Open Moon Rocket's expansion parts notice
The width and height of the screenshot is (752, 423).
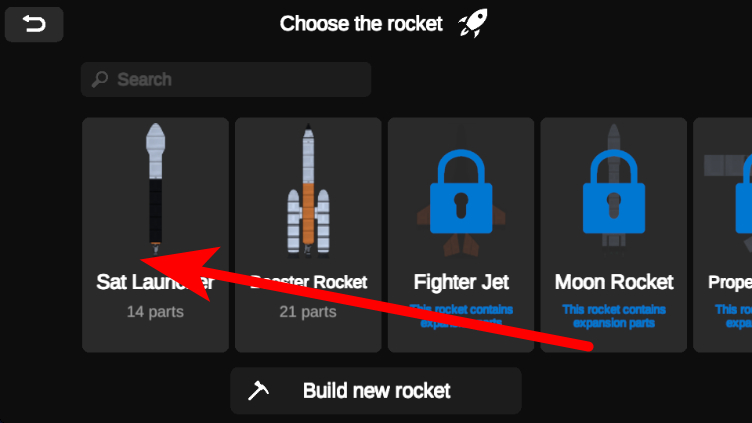pyautogui.click(x=614, y=316)
